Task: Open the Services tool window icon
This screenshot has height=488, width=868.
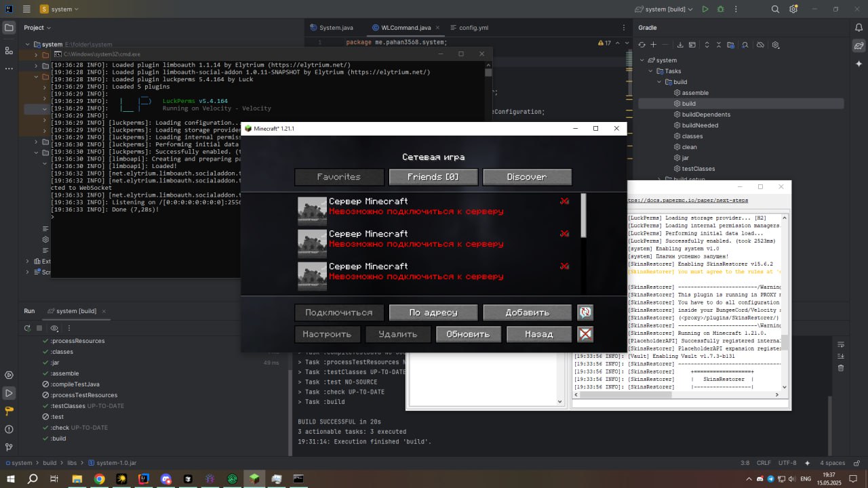Action: (9, 375)
